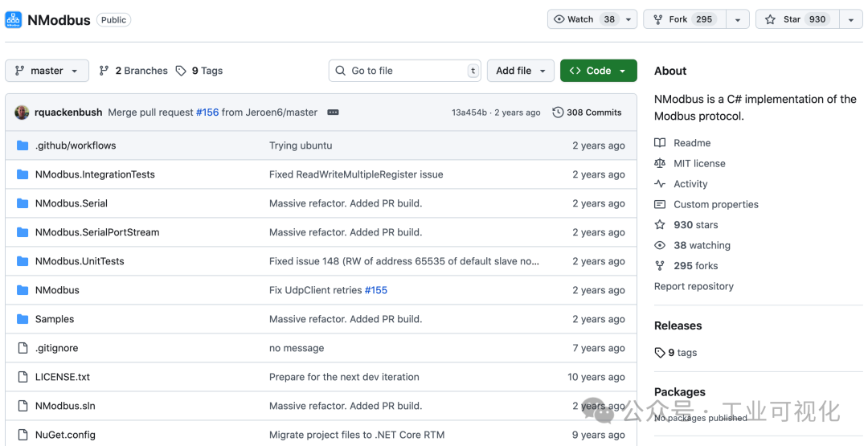Image resolution: width=868 pixels, height=446 pixels.
Task: Click the Go to file search field
Action: (x=406, y=71)
